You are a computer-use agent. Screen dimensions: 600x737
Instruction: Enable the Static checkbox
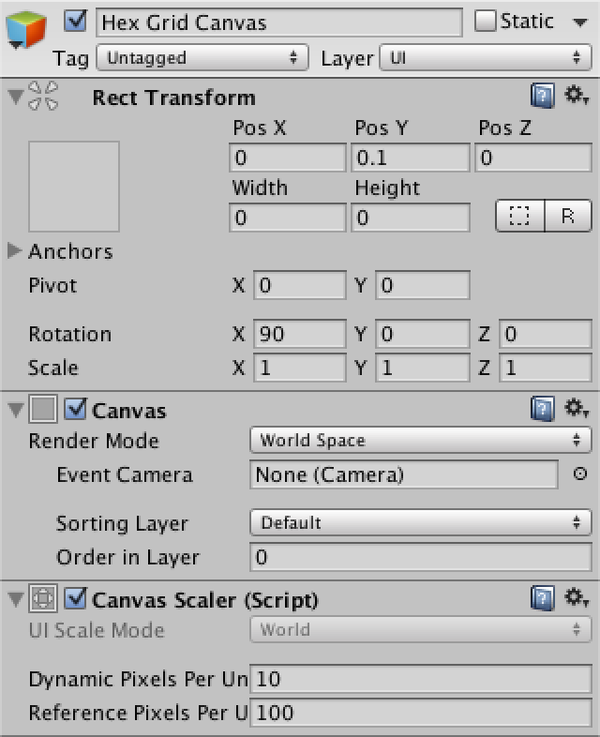point(485,21)
